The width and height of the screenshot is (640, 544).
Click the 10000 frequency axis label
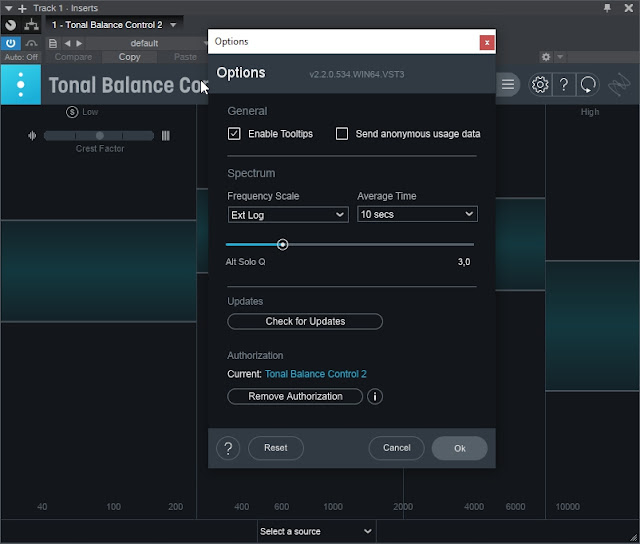click(x=567, y=507)
